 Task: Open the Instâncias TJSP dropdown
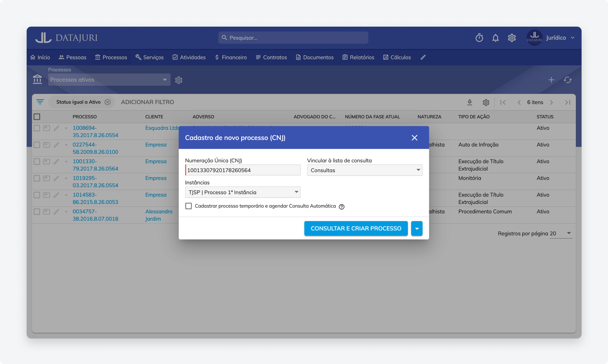point(243,192)
